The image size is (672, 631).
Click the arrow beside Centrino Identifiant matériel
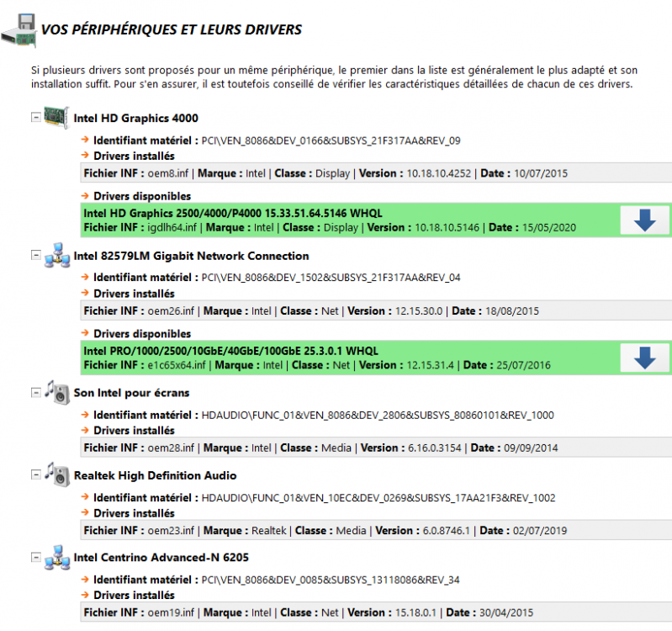(85, 579)
